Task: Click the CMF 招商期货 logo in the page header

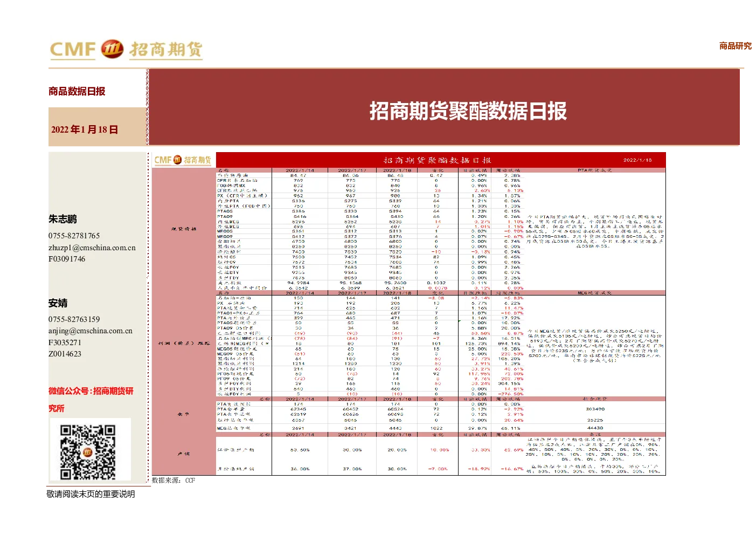Action: 126,50
